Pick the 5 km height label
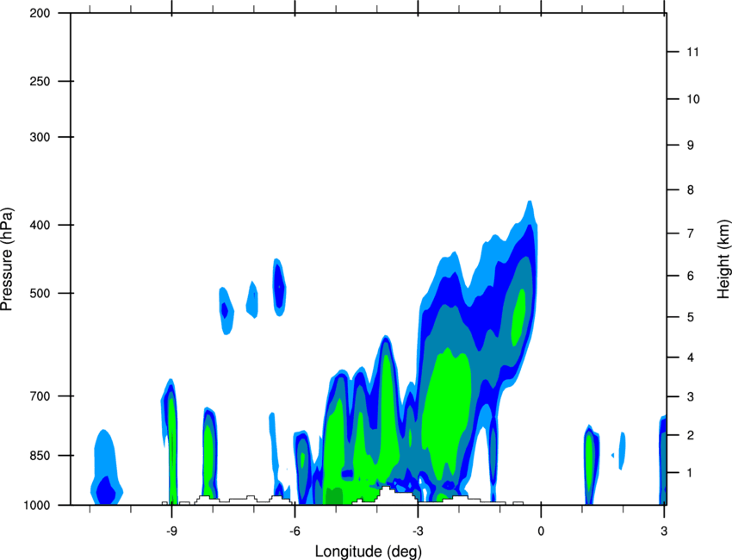The width and height of the screenshot is (732, 560). [691, 317]
